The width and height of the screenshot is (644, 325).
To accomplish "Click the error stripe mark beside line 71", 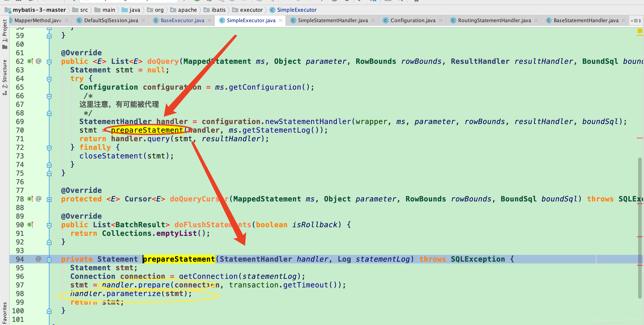I will click(x=640, y=138).
